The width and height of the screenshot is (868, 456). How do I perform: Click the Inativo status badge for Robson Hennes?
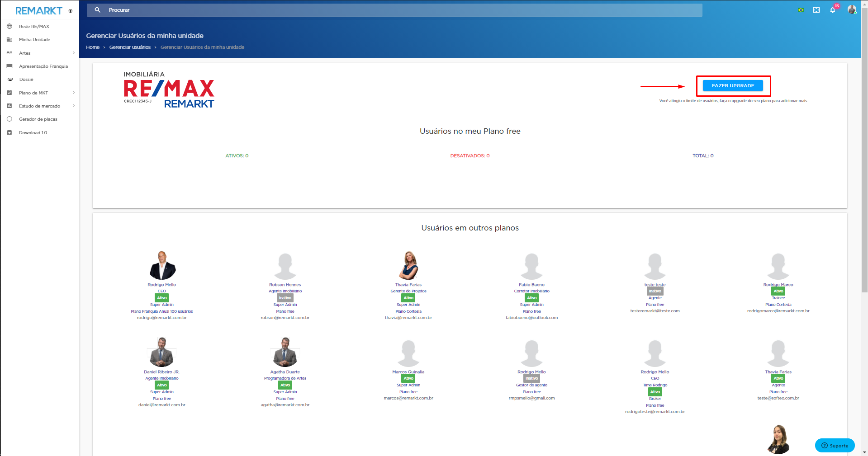coord(285,298)
